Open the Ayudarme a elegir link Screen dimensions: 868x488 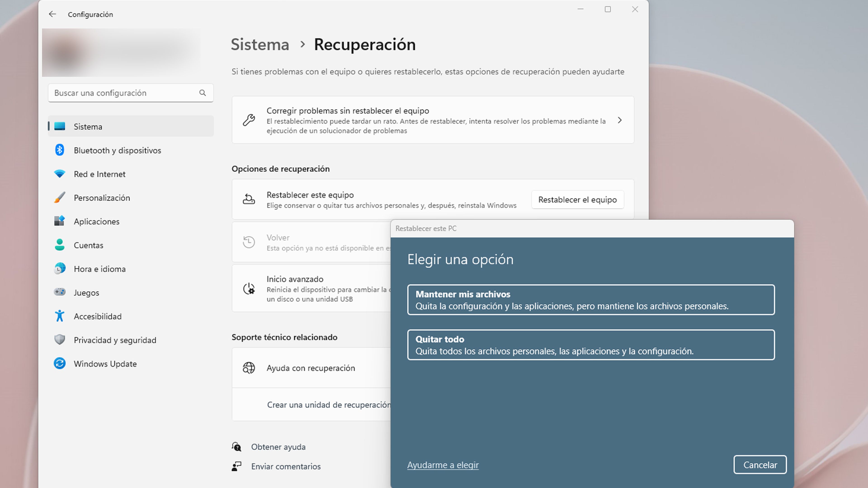coord(443,465)
